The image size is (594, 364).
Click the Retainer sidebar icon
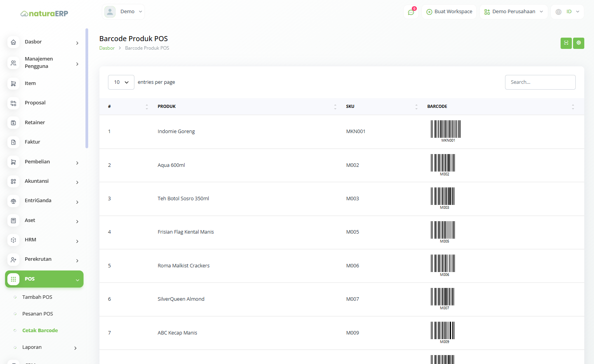click(14, 123)
